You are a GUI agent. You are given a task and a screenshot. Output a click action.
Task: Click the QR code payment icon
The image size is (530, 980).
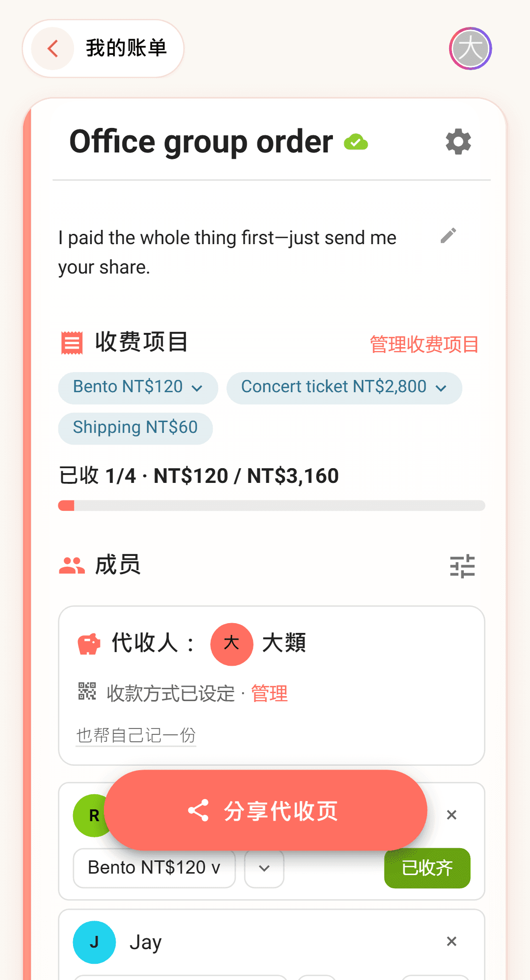87,691
